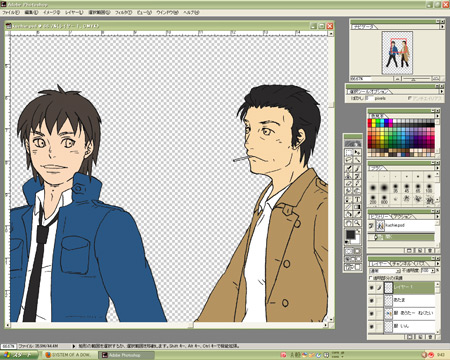Click new layer icon in Layers panel

click(420, 337)
